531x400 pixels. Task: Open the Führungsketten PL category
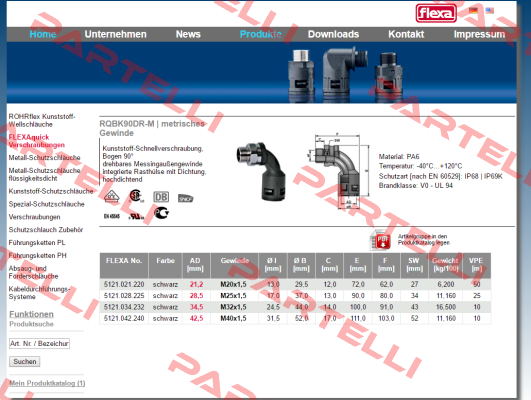point(37,243)
